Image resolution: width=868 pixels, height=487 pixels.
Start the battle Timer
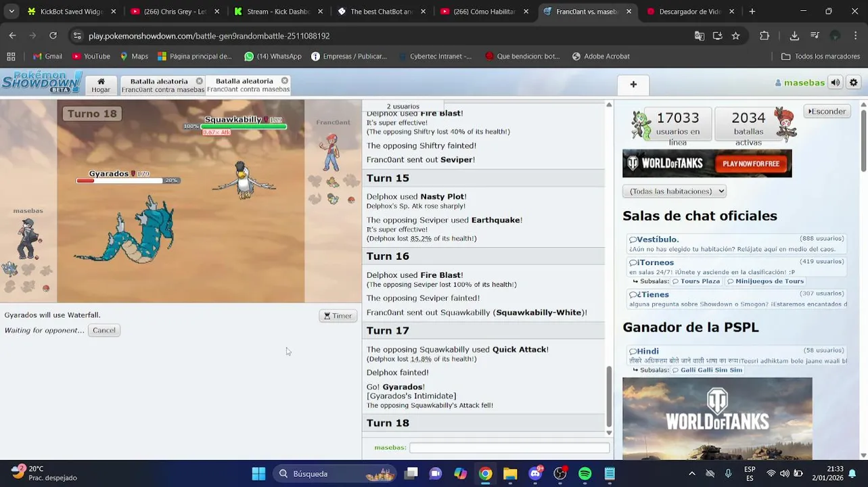tap(338, 316)
